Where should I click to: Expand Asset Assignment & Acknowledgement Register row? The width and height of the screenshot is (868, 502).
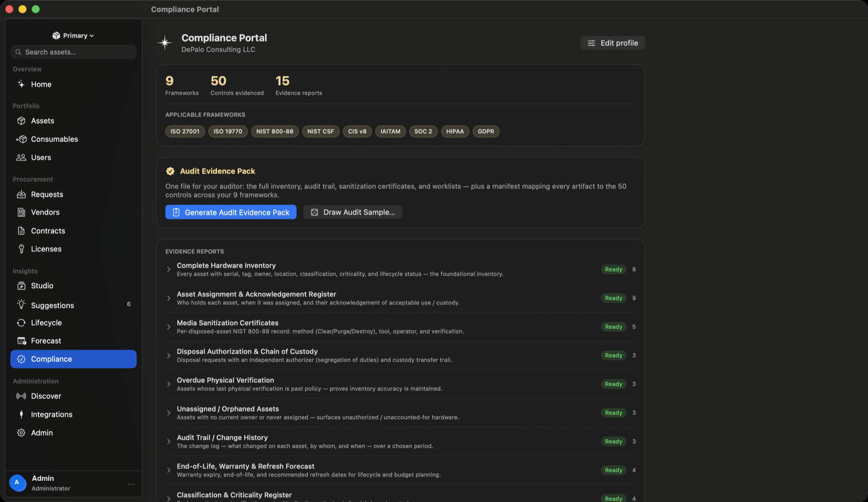(x=168, y=298)
